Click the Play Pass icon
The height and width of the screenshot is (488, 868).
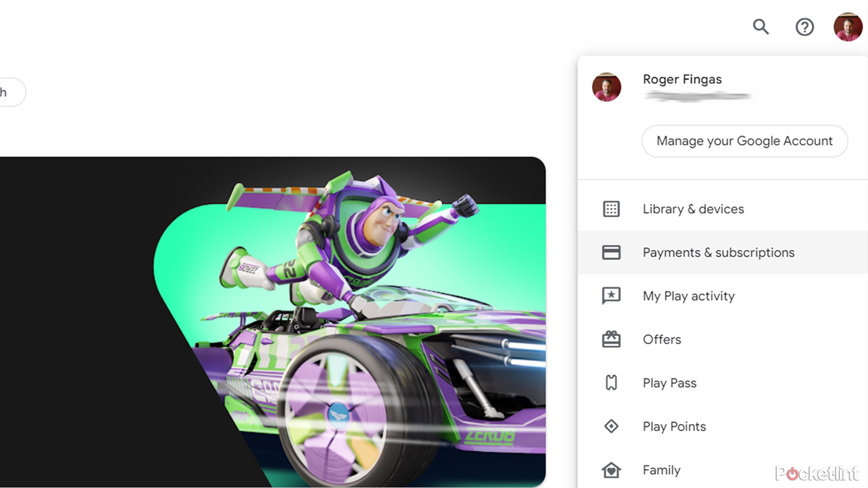pyautogui.click(x=611, y=383)
